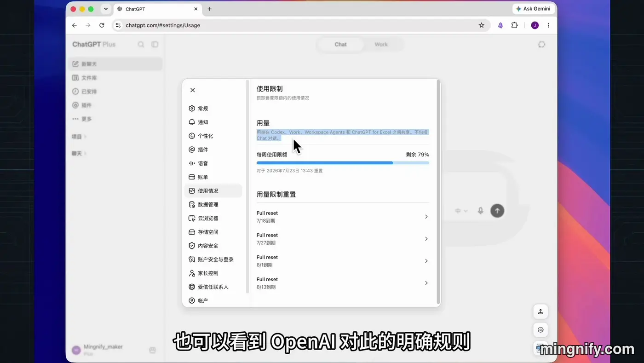Open the 存储空间 settings section
644x363 pixels.
[213, 232]
